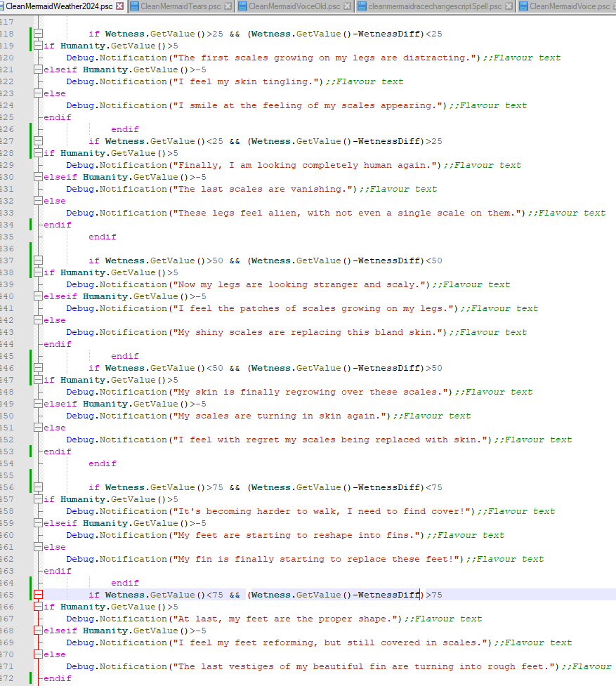
Task: Close the CleanMermaidTears.psc tab
Action: [x=228, y=6]
